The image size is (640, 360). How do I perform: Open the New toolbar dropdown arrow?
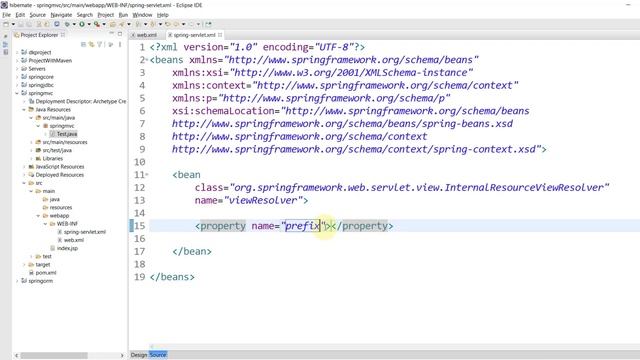coord(13,24)
